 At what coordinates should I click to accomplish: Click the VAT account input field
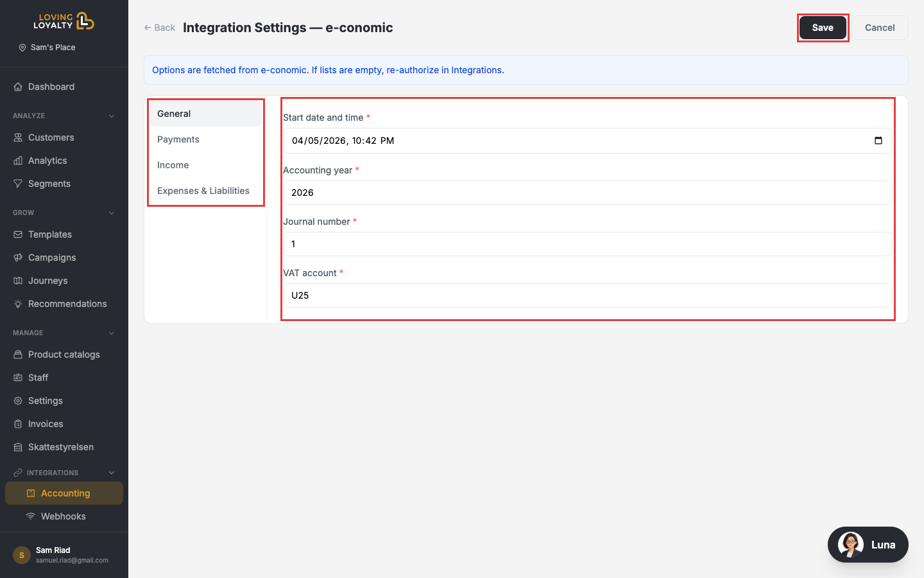click(x=588, y=295)
